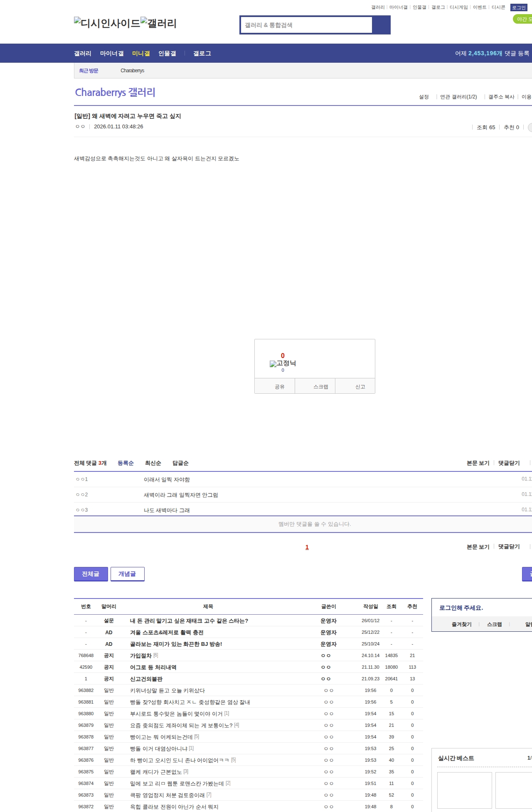Click the 디시인사이드 logo image
The width and height of the screenshot is (532, 812).
pos(107,23)
